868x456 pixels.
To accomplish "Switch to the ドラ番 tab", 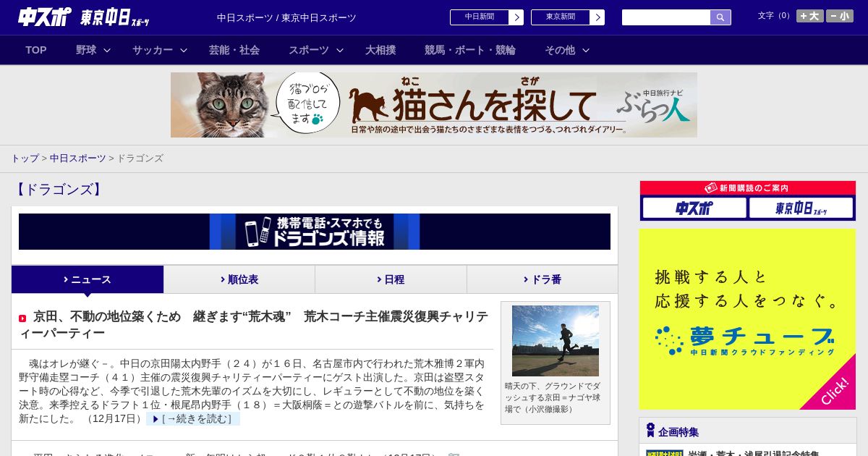I will pos(542,279).
